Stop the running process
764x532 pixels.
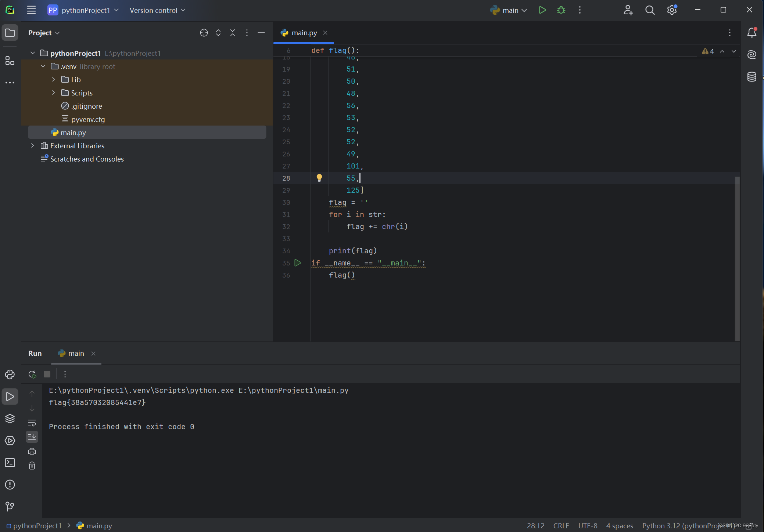pos(47,374)
